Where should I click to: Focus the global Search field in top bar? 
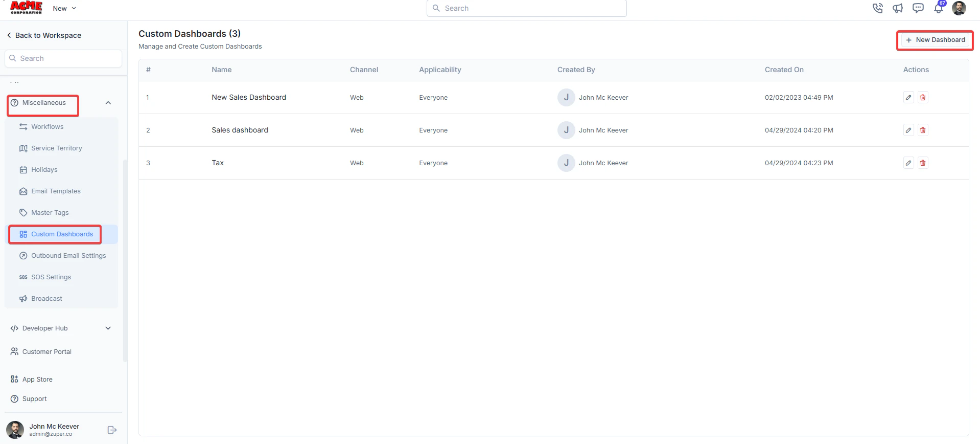[526, 8]
